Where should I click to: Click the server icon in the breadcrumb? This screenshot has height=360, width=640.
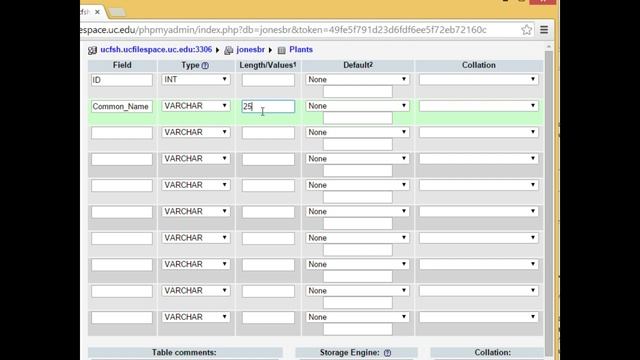pos(92,50)
